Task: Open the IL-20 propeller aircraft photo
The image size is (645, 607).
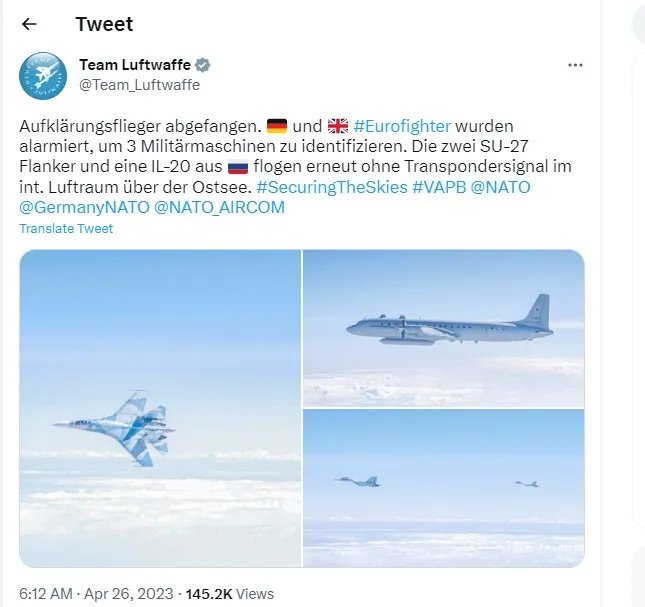Action: [x=443, y=328]
